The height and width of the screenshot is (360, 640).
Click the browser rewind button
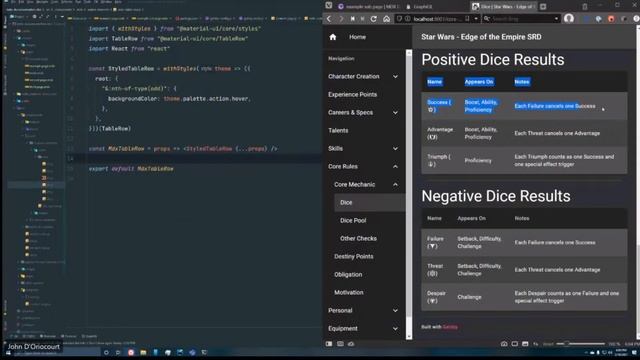(x=353, y=19)
